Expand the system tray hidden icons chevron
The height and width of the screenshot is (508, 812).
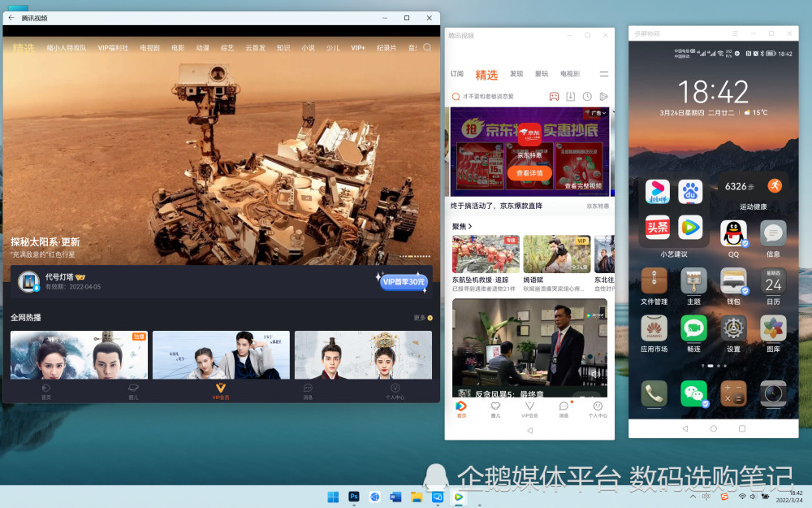point(693,497)
